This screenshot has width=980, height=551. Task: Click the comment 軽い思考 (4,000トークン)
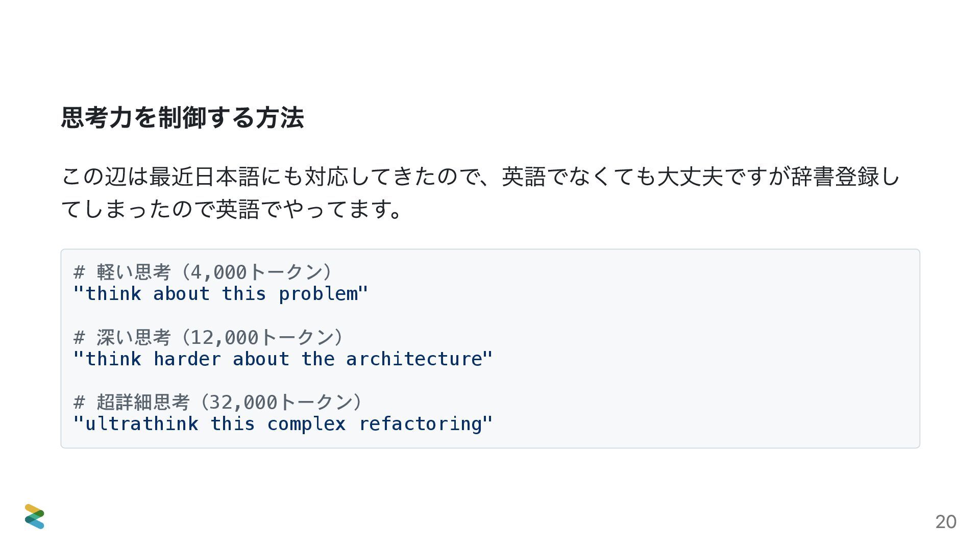click(203, 272)
